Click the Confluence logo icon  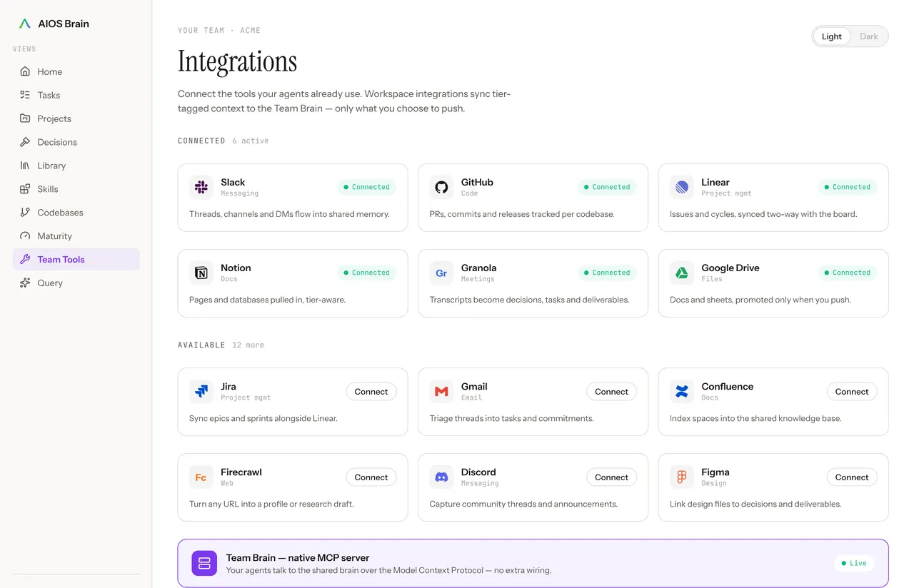pyautogui.click(x=682, y=391)
